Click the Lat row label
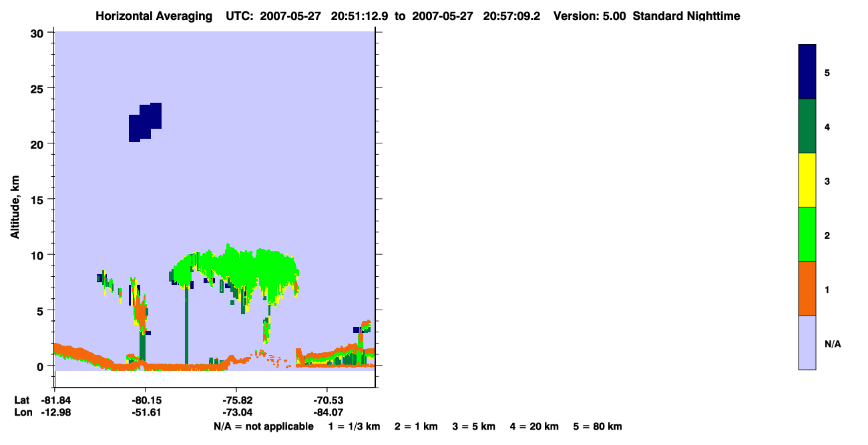Image resolution: width=868 pixels, height=445 pixels. click(x=22, y=400)
